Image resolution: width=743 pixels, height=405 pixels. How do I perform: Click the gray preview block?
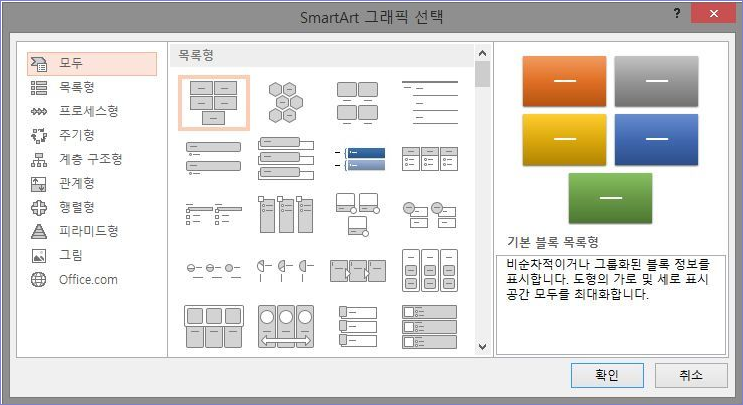pyautogui.click(x=656, y=81)
